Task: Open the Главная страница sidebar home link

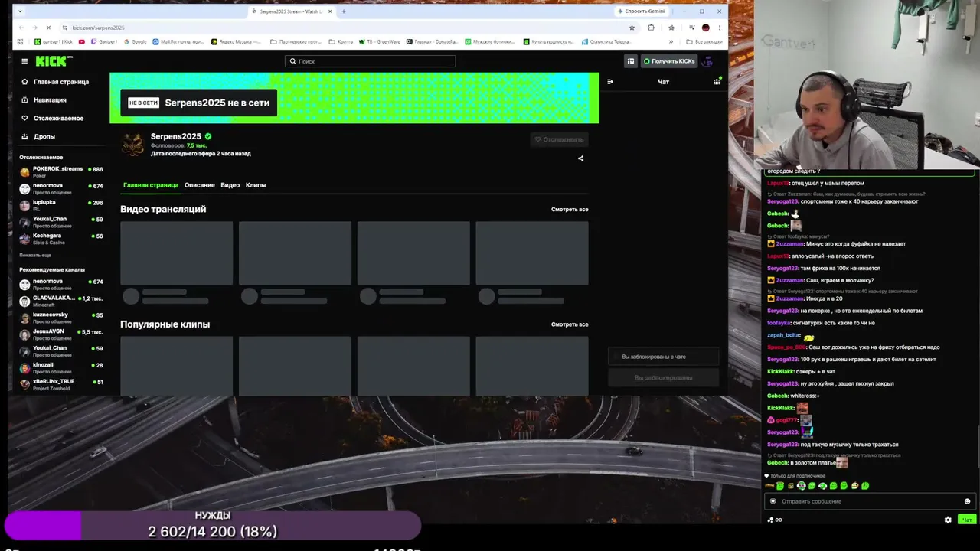Action: (x=55, y=82)
